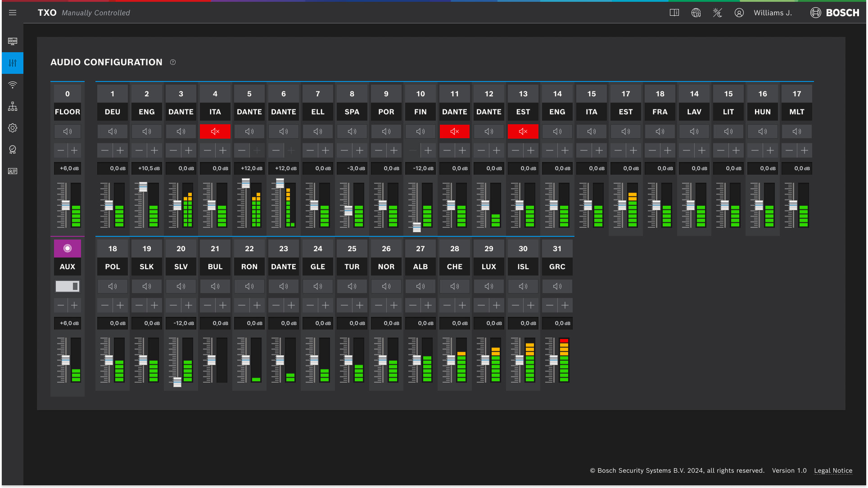Open the hamburger navigation menu
The width and height of the screenshot is (868, 488).
point(13,13)
